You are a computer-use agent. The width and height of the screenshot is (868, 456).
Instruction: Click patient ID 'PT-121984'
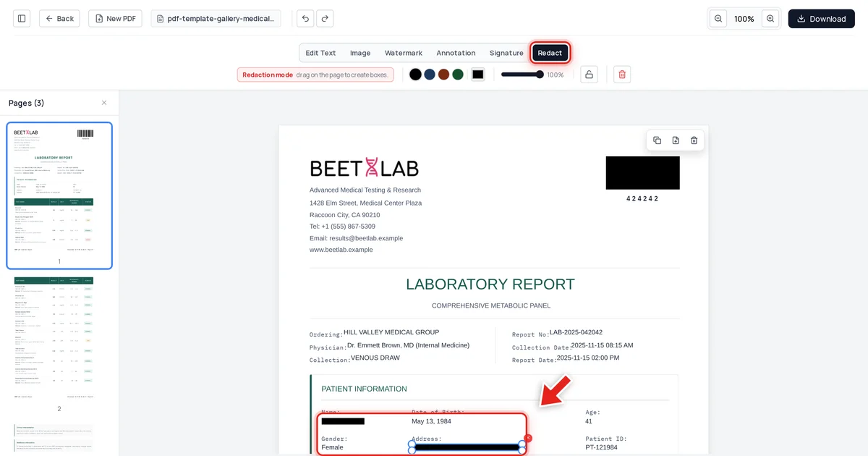click(602, 447)
